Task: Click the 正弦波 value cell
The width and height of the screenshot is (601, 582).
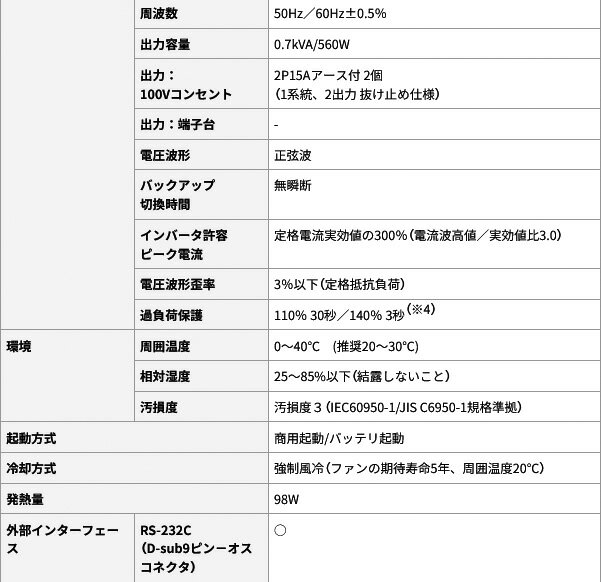Action: pos(292,156)
